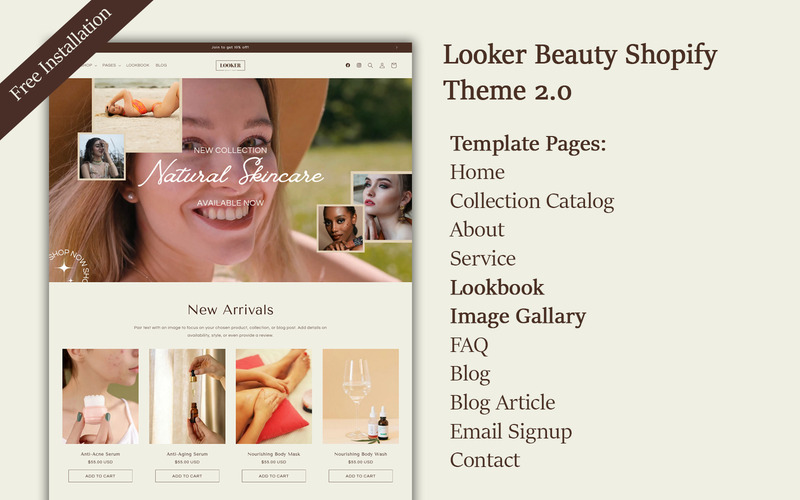Image resolution: width=800 pixels, height=500 pixels.
Task: Select 'Collection Catalog' in template pages list
Action: pos(532,201)
